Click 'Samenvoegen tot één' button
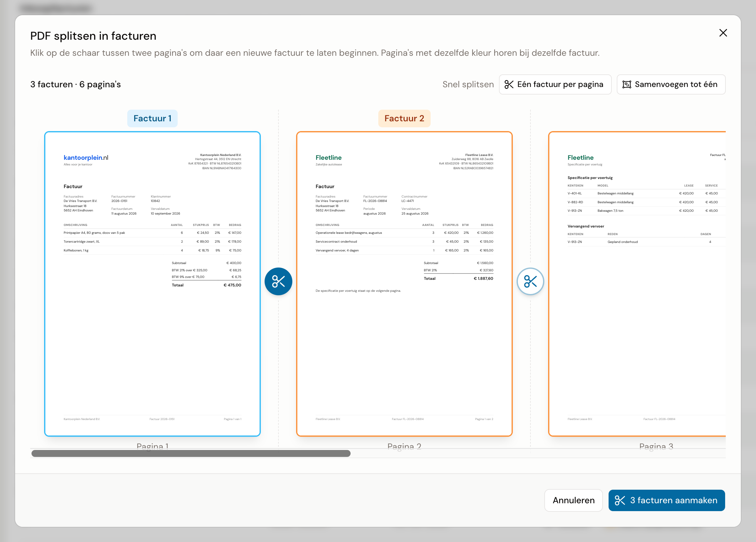This screenshot has width=756, height=542. 671,84
